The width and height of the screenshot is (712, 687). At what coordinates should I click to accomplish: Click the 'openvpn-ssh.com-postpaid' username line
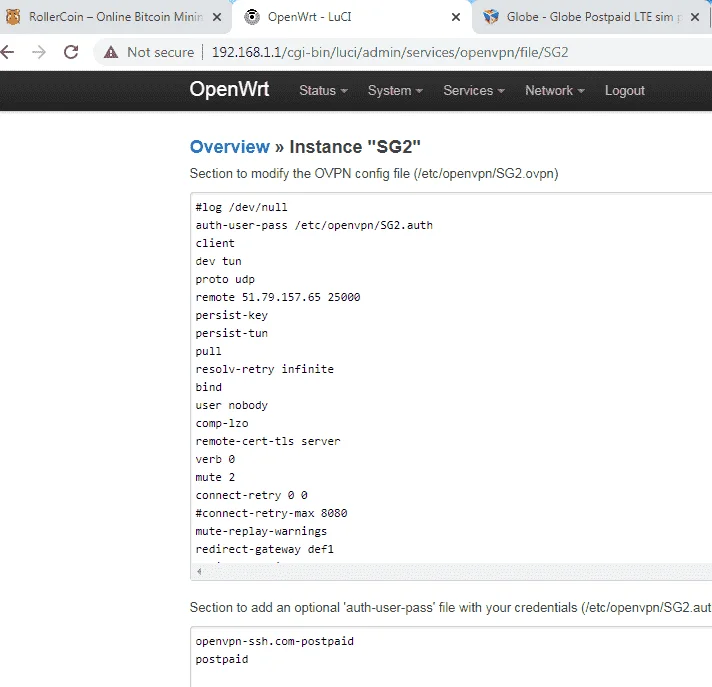tap(275, 641)
